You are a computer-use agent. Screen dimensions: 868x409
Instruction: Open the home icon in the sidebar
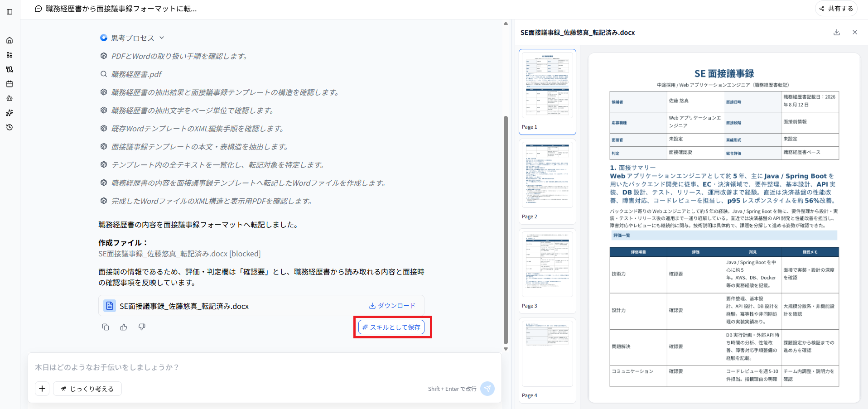[x=10, y=40]
